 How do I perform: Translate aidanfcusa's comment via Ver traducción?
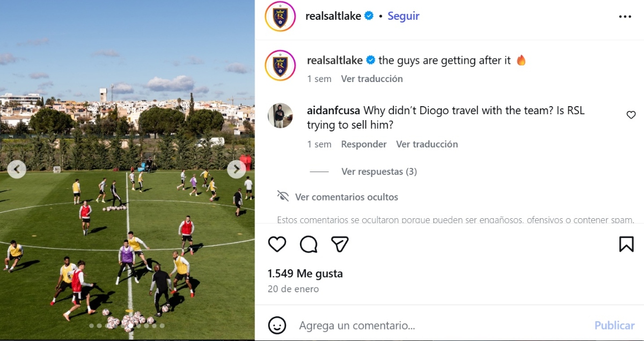(x=427, y=144)
